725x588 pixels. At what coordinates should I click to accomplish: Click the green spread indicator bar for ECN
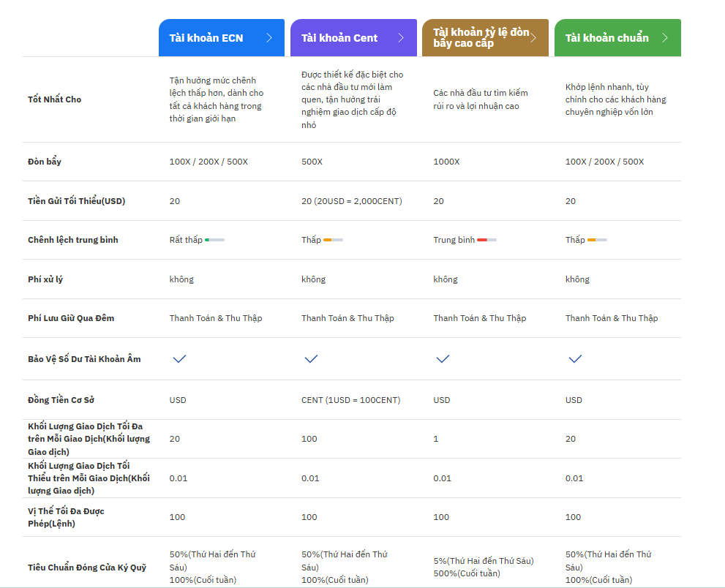215,240
